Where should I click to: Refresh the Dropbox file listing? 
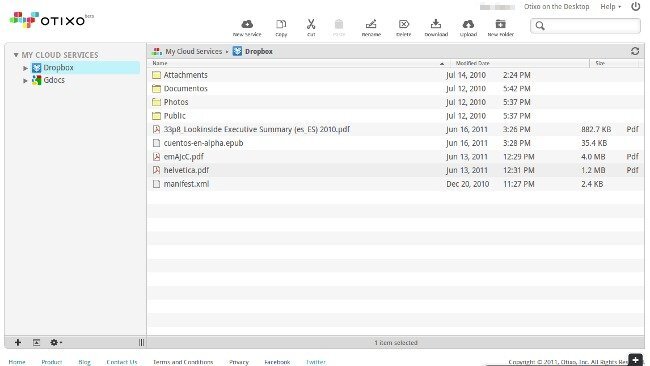coord(635,51)
